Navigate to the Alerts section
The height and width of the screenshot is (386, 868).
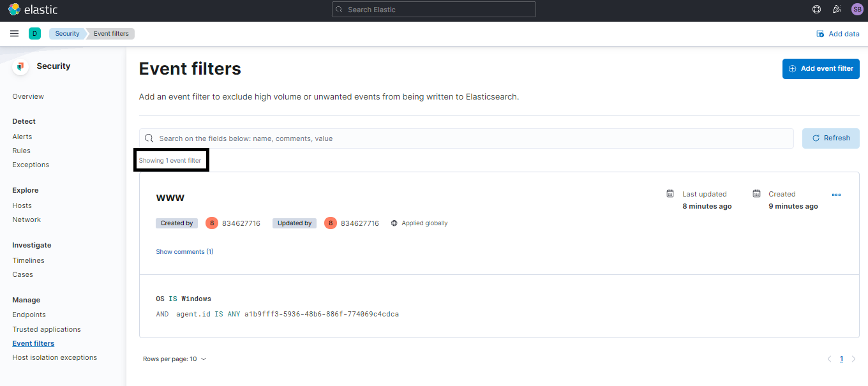point(22,136)
